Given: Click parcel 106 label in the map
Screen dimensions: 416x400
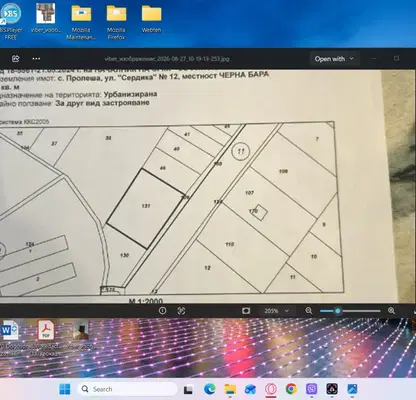Looking at the screenshot, I should click(283, 171).
